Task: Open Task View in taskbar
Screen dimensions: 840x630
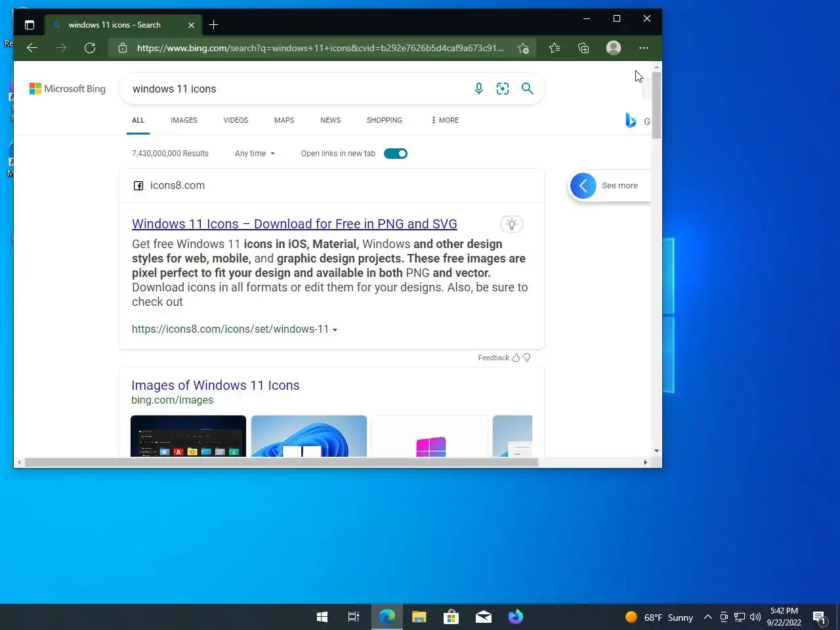Action: click(x=354, y=617)
